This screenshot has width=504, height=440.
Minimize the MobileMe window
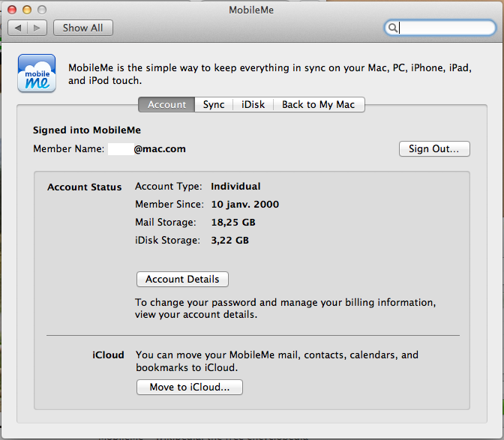coord(27,10)
